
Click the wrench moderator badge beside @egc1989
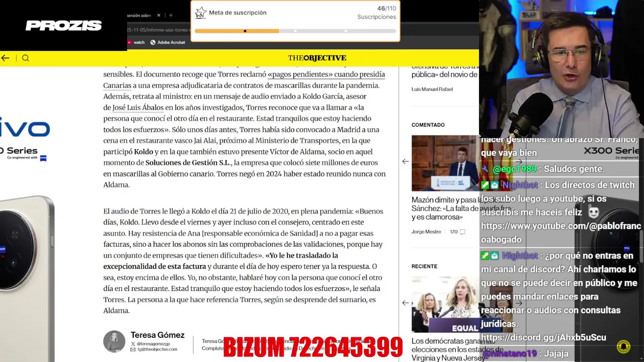click(x=486, y=169)
